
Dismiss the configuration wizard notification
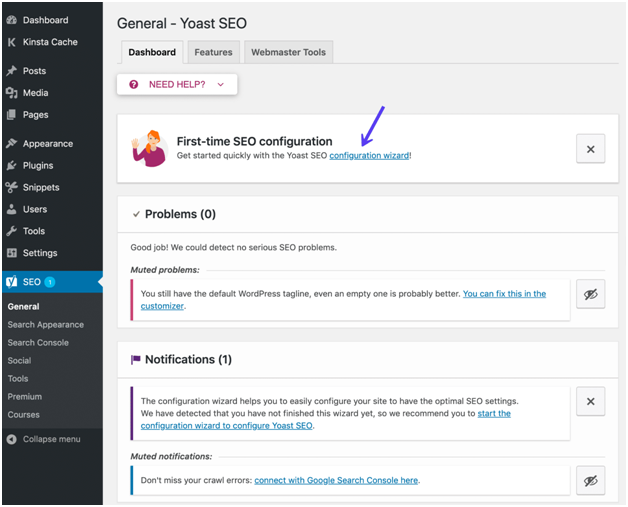[590, 402]
